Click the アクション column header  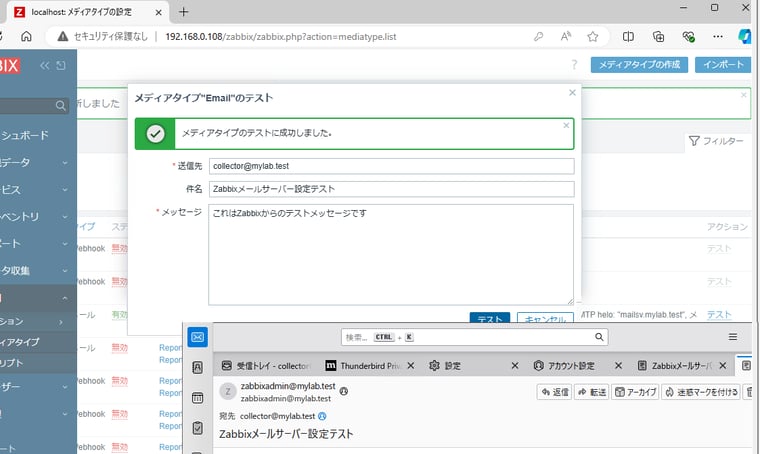click(x=727, y=226)
